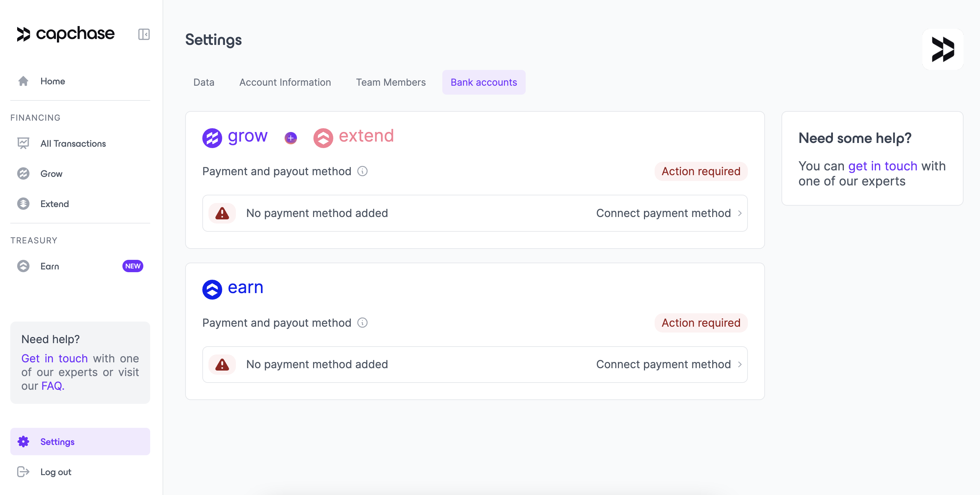Click the Settings gear icon
This screenshot has height=495, width=980.
(23, 442)
